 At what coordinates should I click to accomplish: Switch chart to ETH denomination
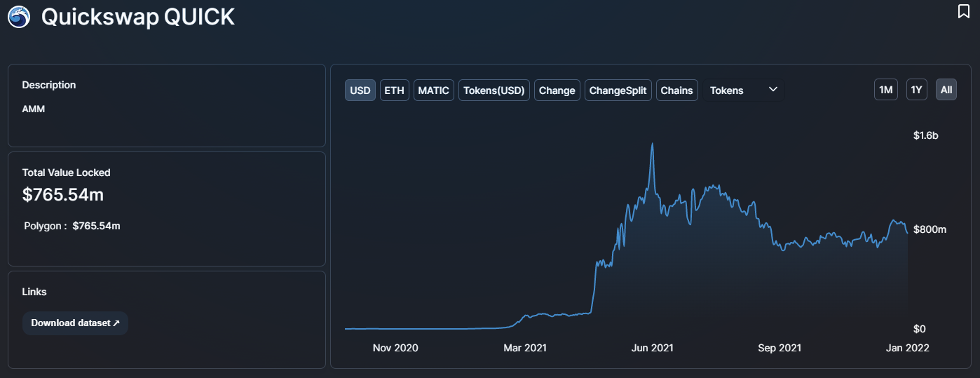(395, 90)
